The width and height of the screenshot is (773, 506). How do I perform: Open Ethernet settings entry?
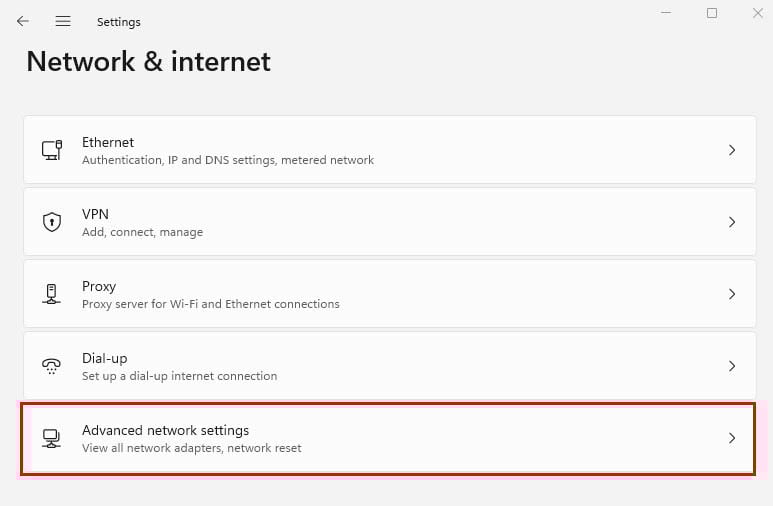click(389, 150)
